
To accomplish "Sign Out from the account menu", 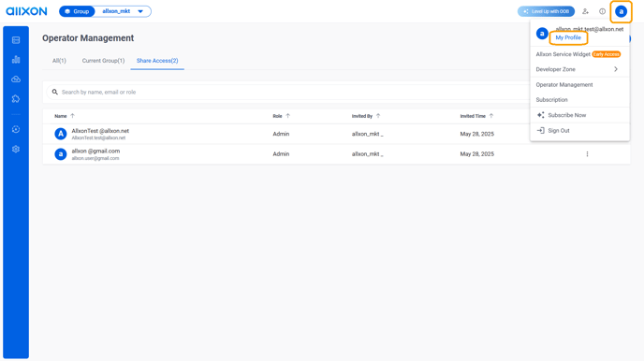I will point(579,130).
